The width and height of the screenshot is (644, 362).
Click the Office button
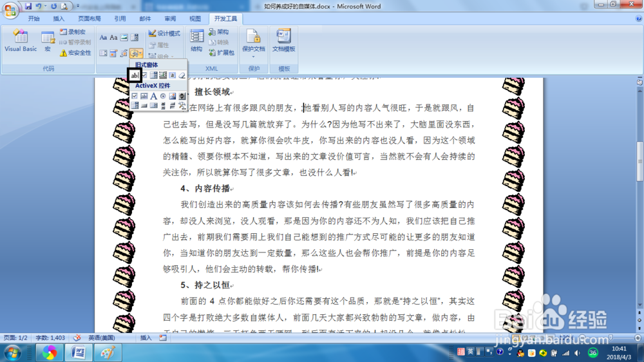coord(10,10)
